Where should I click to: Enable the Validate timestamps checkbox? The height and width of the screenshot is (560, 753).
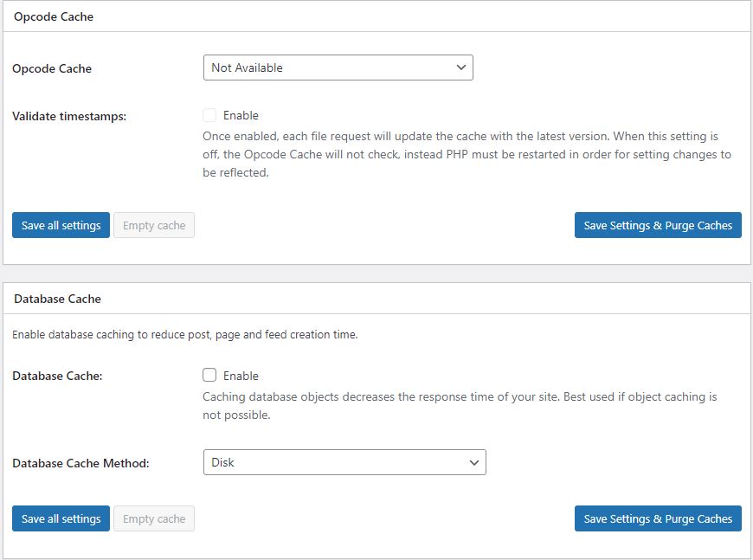pyautogui.click(x=209, y=115)
